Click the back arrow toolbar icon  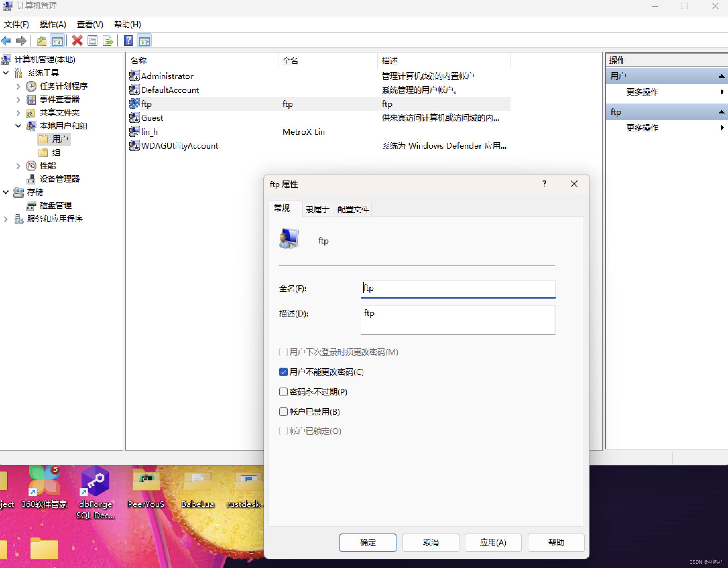point(7,41)
